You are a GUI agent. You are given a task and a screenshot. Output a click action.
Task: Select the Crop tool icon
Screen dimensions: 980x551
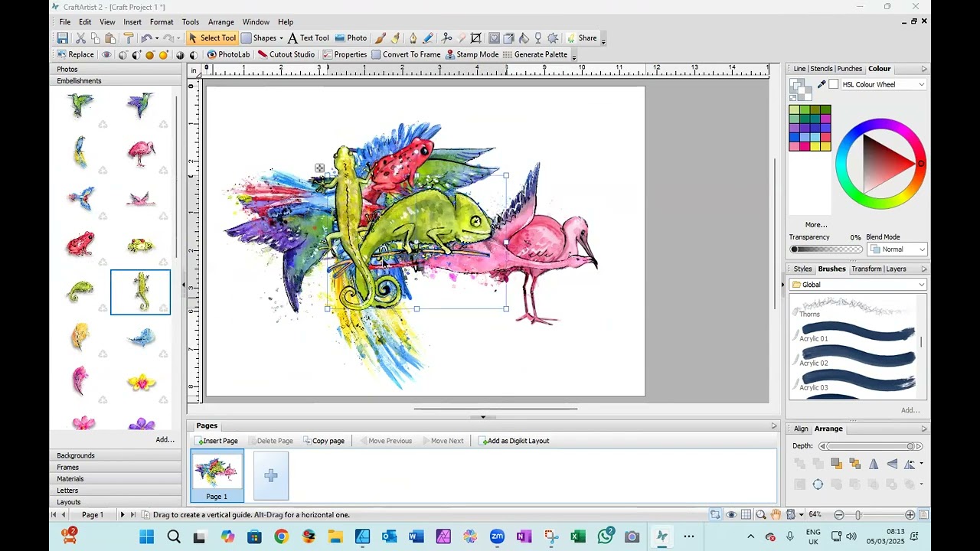475,38
